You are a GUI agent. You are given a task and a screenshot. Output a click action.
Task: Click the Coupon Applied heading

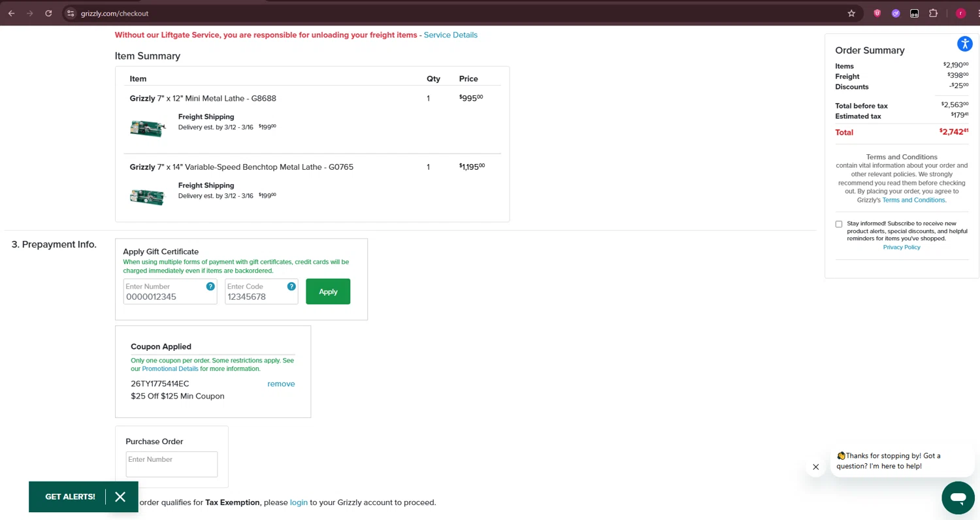(161, 347)
